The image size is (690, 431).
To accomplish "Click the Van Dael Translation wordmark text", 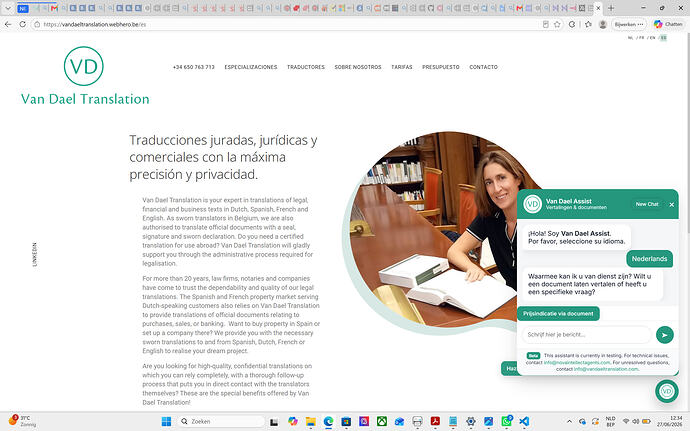I will (x=85, y=99).
